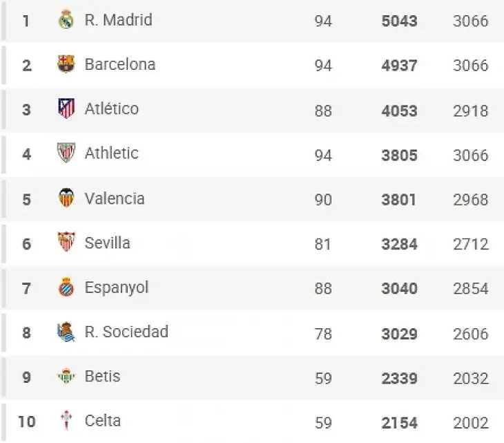
Task: Click the Celta club crest
Action: (66, 421)
